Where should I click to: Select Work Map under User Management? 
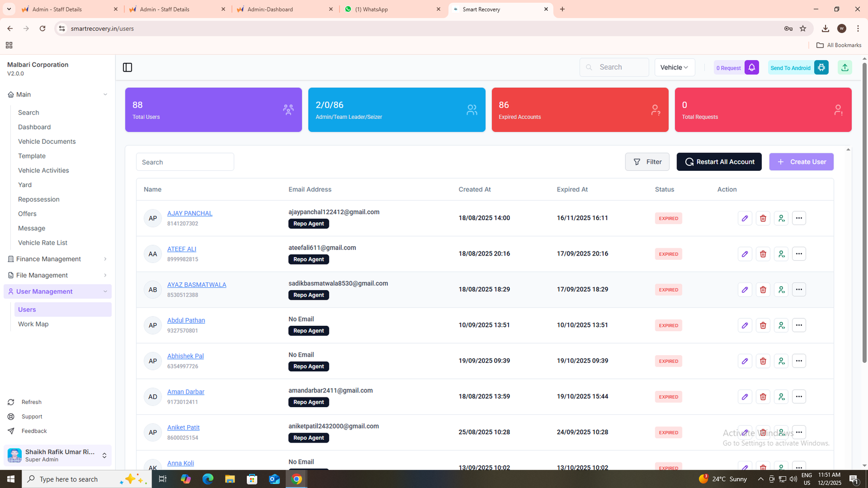pos(33,324)
